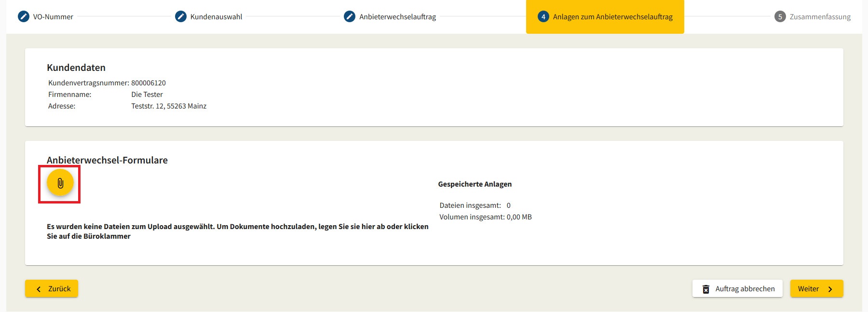Click the Anbieterwechselauftrag step pencil icon

[x=350, y=16]
